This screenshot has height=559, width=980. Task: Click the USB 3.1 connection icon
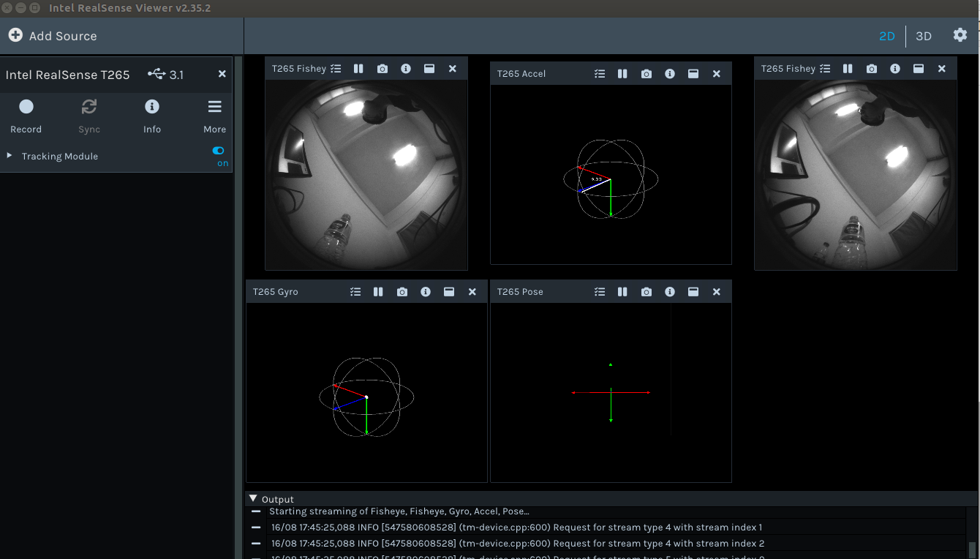(x=156, y=74)
